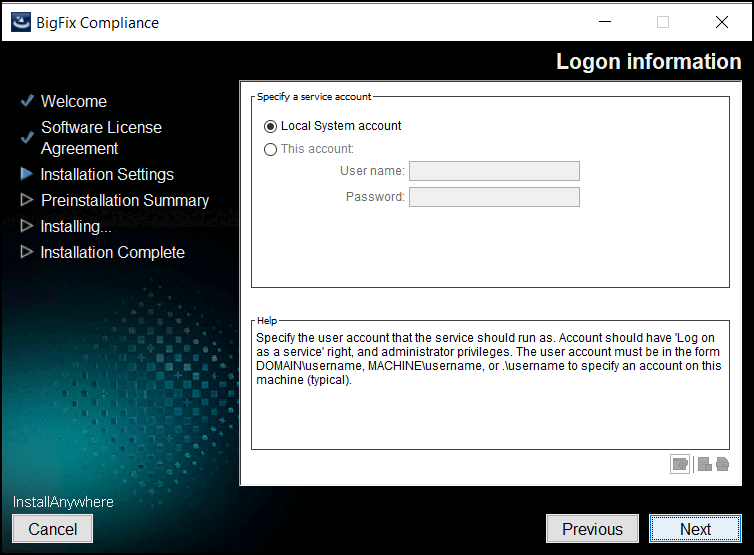Select the This account radio button
Viewport: 754px width, 555px height.
pos(270,150)
